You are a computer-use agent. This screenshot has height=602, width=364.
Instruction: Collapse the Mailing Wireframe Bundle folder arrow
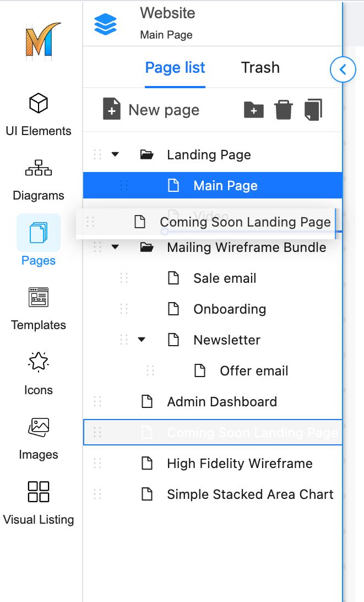pos(115,247)
